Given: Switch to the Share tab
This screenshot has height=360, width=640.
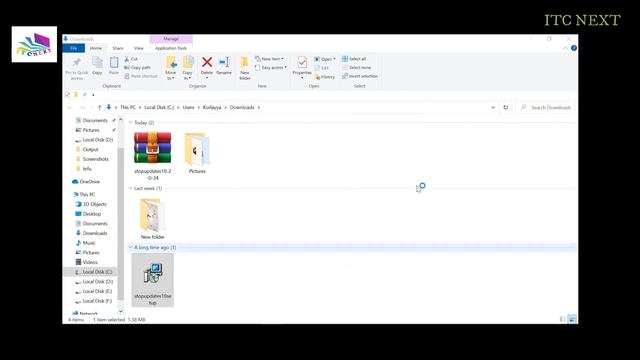Looking at the screenshot, I should (118, 48).
